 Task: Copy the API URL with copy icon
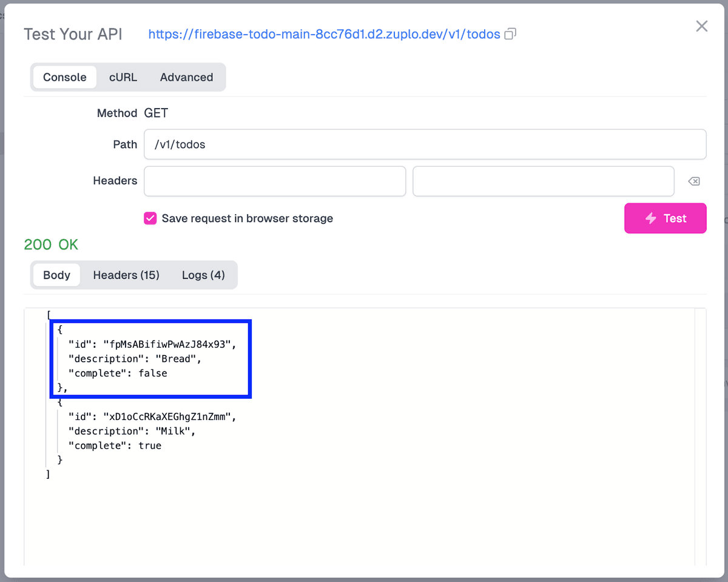[510, 34]
